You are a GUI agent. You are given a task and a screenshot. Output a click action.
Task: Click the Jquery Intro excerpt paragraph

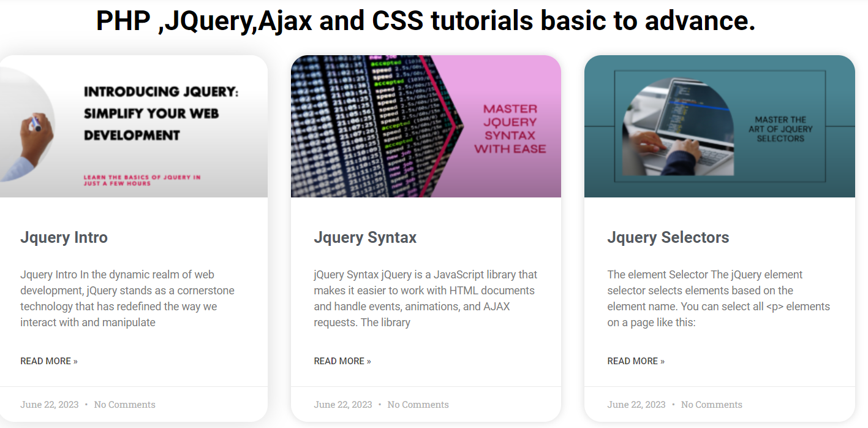click(127, 299)
